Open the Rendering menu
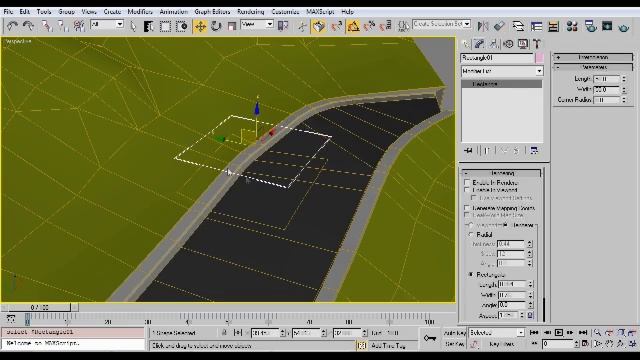 click(251, 11)
